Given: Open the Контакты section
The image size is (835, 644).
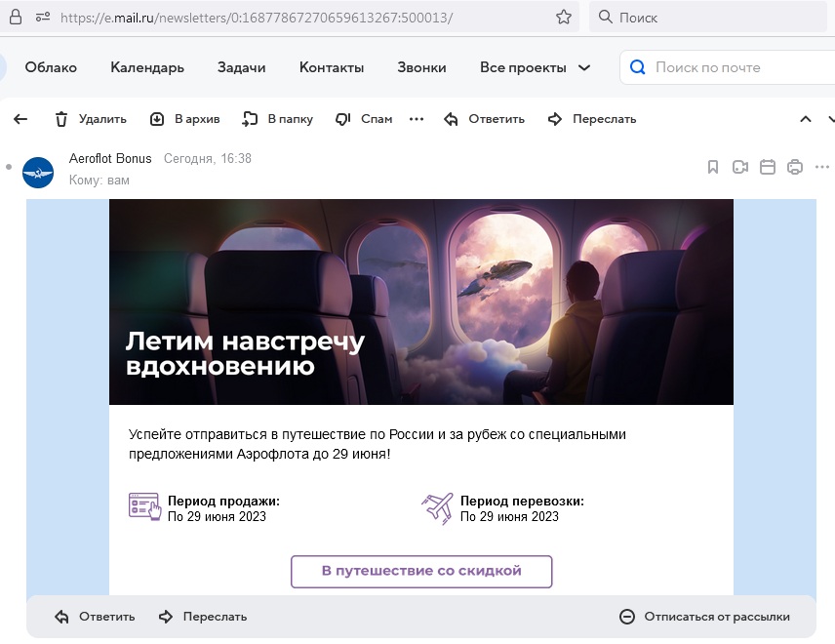Looking at the screenshot, I should [332, 67].
